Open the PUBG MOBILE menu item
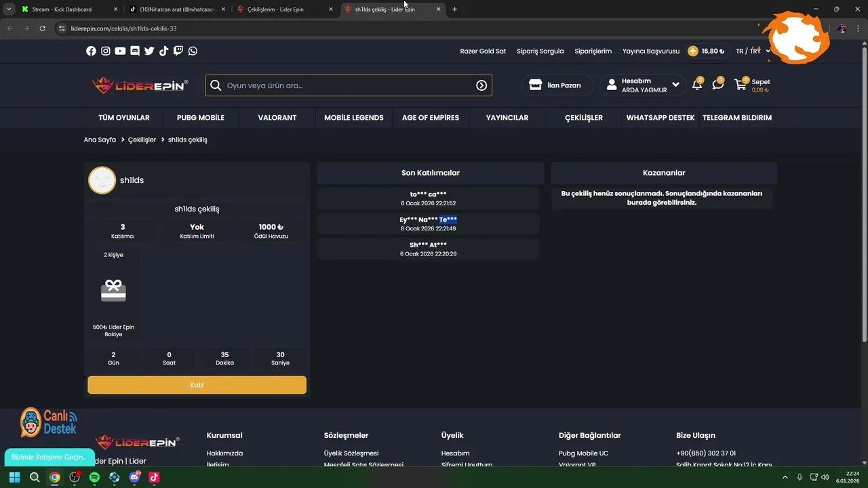The height and width of the screenshot is (488, 868). tap(201, 118)
